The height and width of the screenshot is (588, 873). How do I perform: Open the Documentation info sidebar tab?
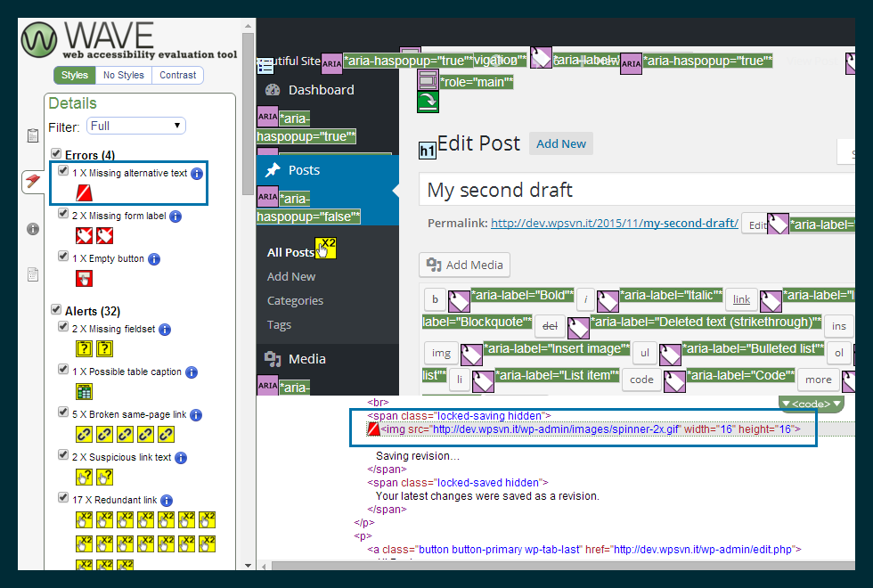coord(33,229)
